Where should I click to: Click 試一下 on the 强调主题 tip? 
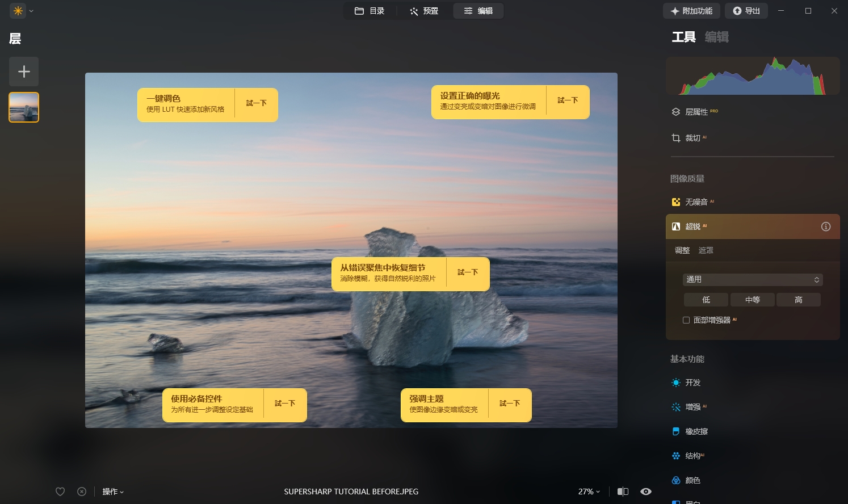click(510, 404)
